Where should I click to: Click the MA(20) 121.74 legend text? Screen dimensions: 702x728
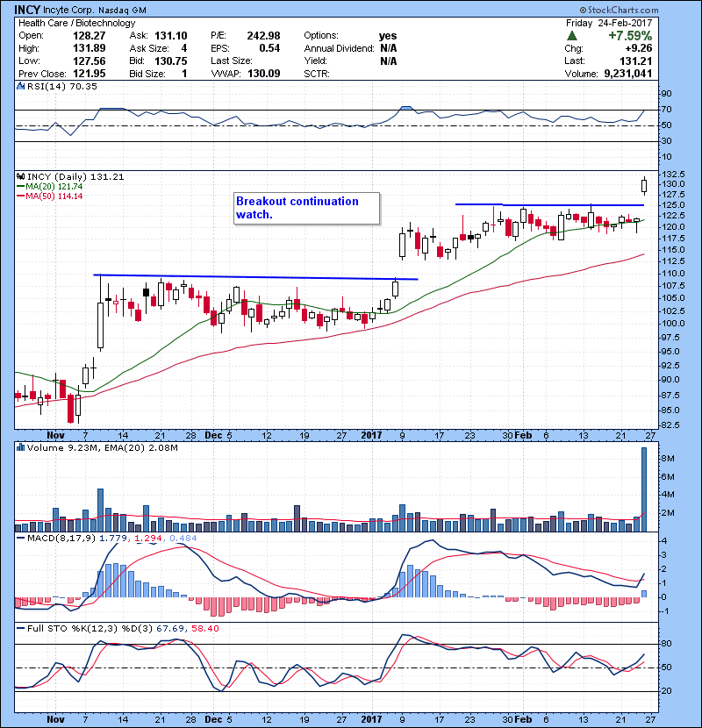tap(54, 186)
